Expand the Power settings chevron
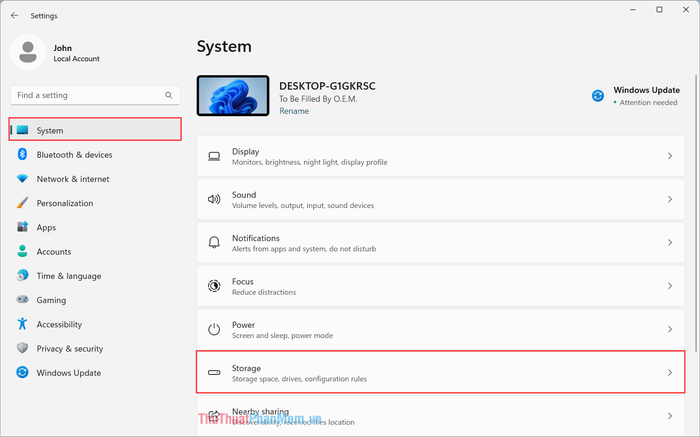700x437 pixels. coord(670,329)
